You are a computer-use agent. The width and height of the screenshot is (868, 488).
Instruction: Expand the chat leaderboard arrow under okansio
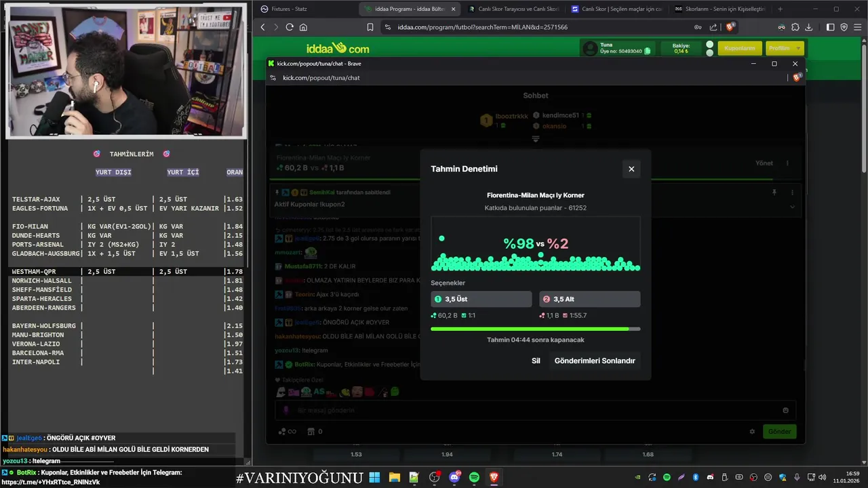pos(536,138)
